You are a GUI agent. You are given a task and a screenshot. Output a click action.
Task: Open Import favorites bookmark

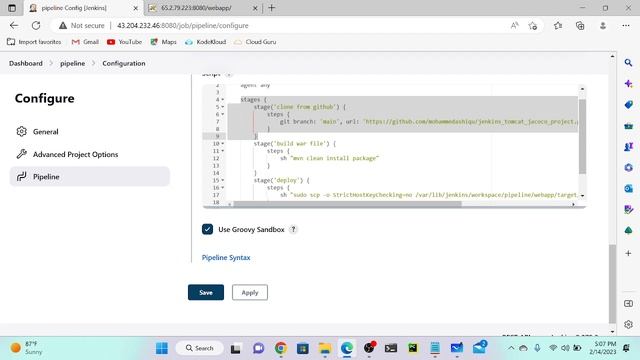click(x=34, y=42)
